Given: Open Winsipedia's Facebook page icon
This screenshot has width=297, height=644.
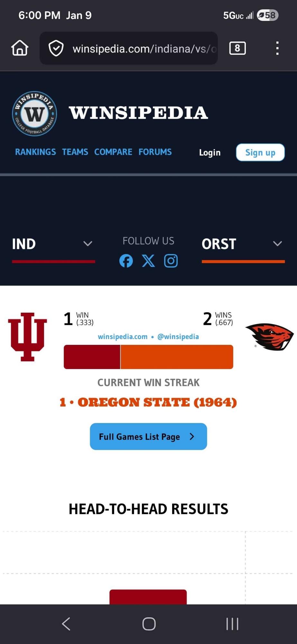Looking at the screenshot, I should [x=126, y=261].
